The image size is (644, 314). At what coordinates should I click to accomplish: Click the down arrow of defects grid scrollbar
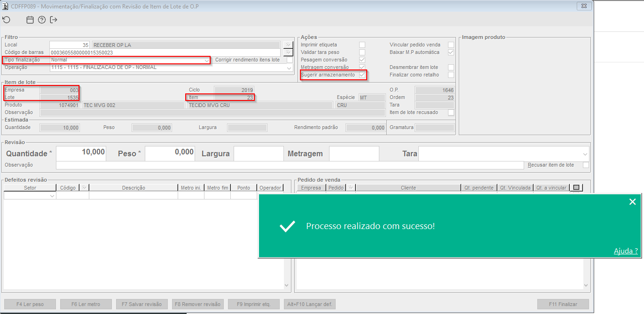(287, 285)
